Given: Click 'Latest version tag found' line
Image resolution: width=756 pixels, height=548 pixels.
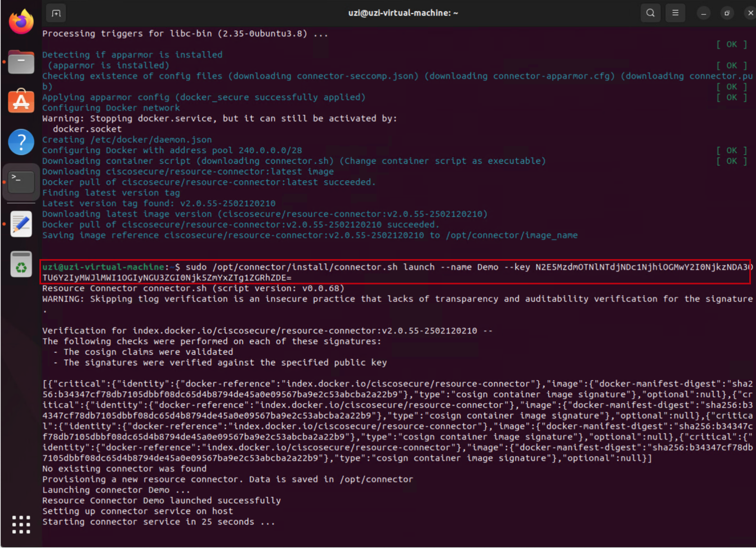Looking at the screenshot, I should 159,203.
